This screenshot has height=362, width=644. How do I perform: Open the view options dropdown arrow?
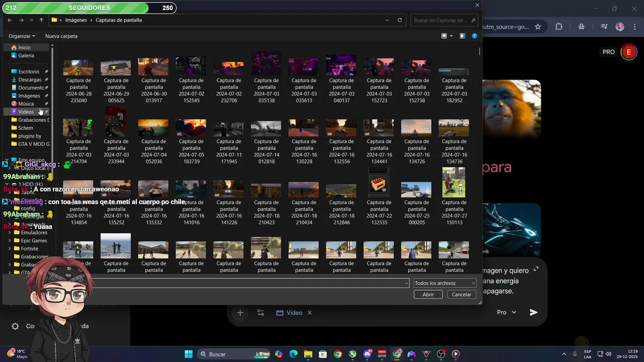[x=451, y=36]
